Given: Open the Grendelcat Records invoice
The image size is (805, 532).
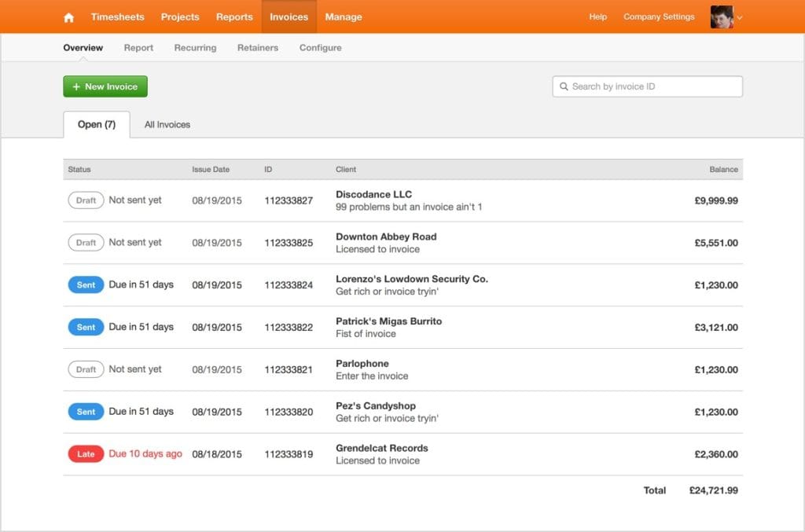Looking at the screenshot, I should (x=382, y=449).
